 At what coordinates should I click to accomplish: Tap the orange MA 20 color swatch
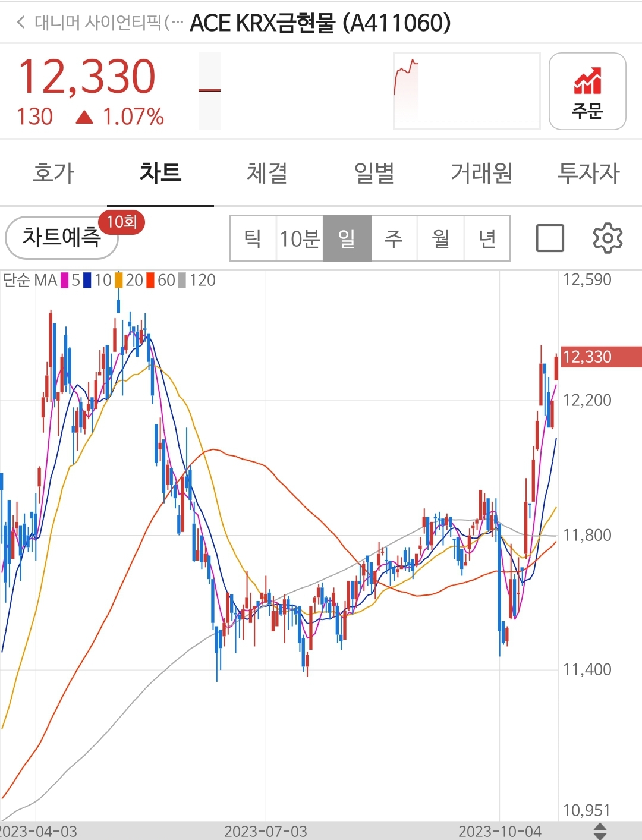point(119,280)
